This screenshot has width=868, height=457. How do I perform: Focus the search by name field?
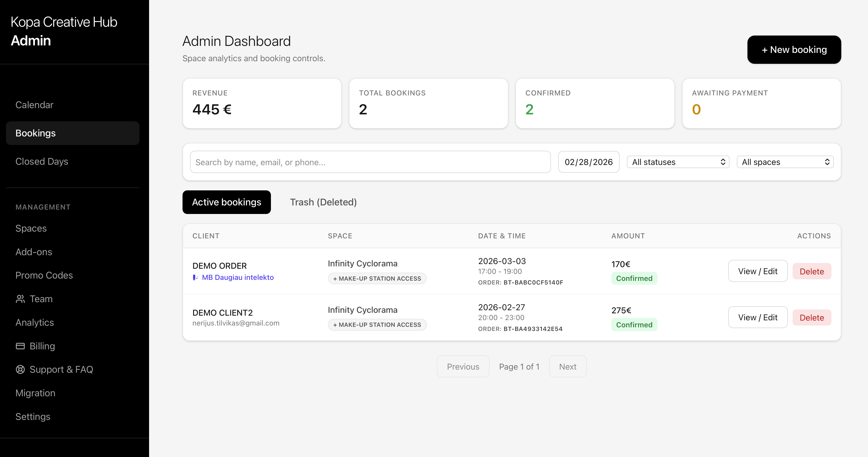click(370, 162)
